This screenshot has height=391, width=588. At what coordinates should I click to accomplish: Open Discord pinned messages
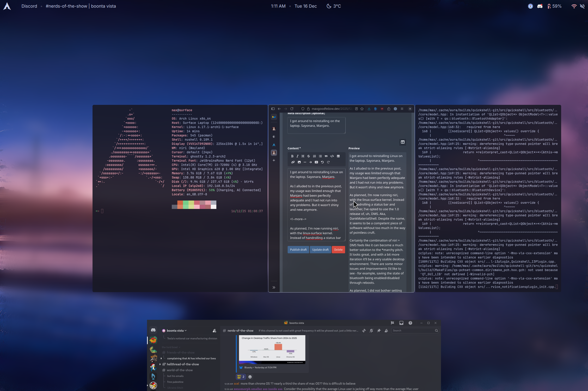[379, 330]
